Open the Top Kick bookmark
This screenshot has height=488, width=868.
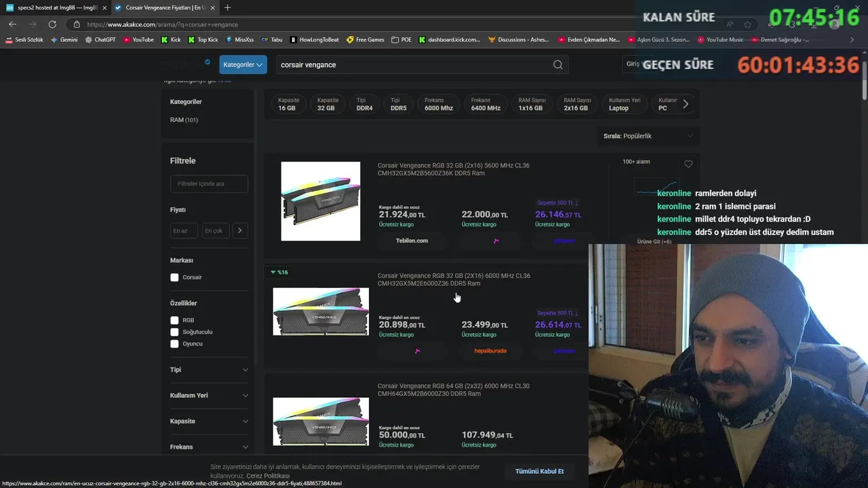[203, 40]
